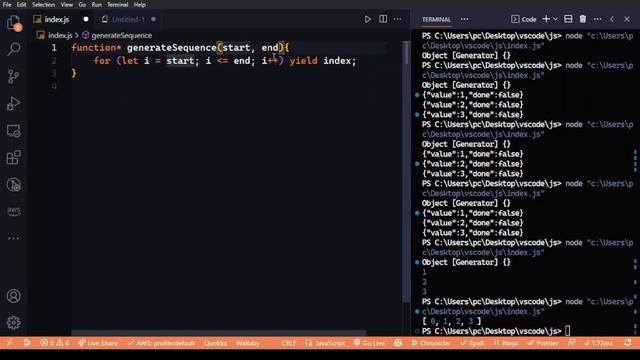Toggle Spell checker in status bar
This screenshot has height=360, width=640.
(472, 343)
